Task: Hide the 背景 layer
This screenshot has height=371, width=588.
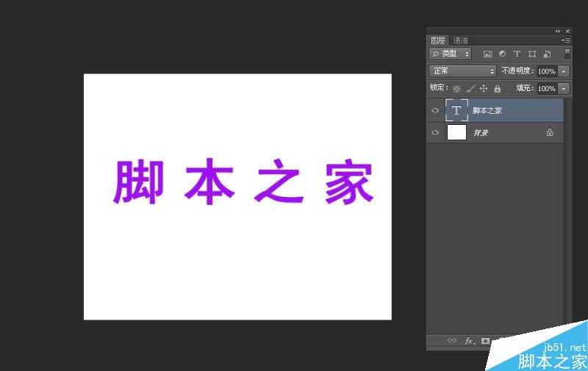Action: click(435, 132)
